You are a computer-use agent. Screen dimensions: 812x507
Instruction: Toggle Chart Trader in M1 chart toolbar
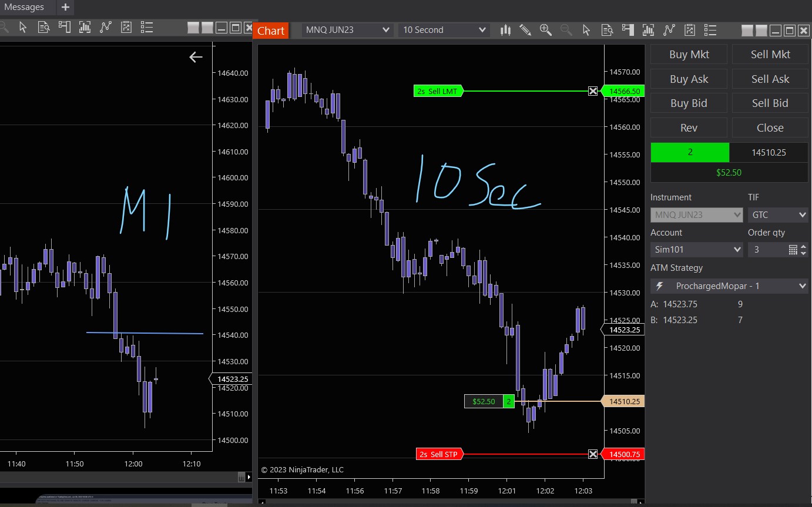[x=64, y=27]
